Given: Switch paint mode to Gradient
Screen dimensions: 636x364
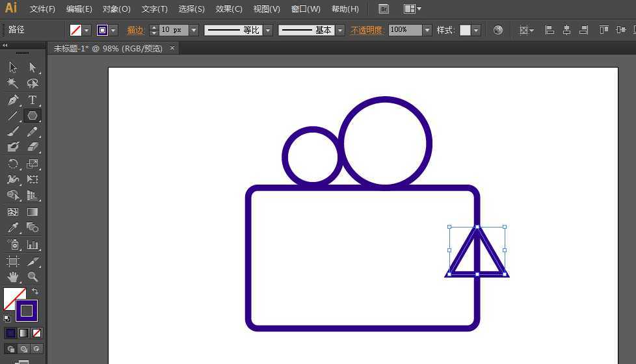Looking at the screenshot, I should pos(23,333).
